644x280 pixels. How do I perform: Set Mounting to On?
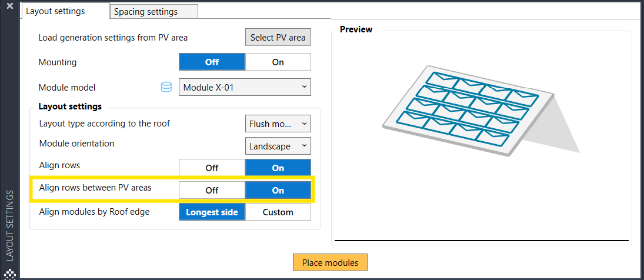pyautogui.click(x=278, y=62)
